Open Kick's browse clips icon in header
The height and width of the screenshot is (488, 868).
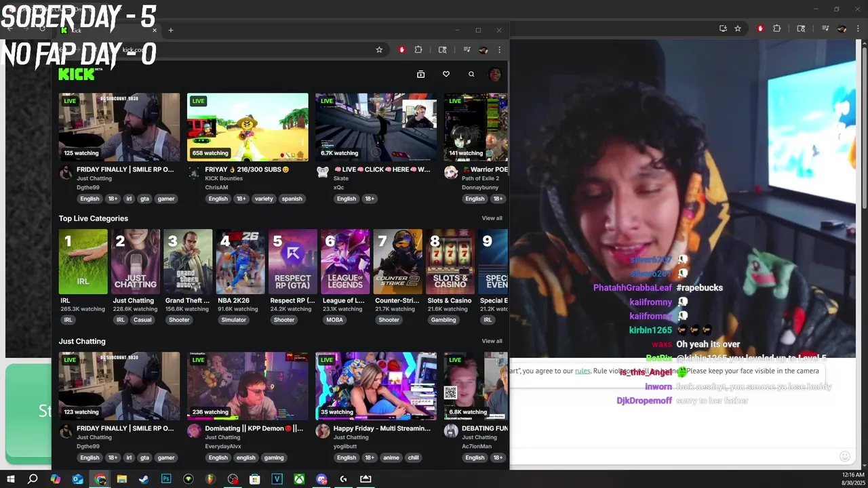tap(420, 75)
